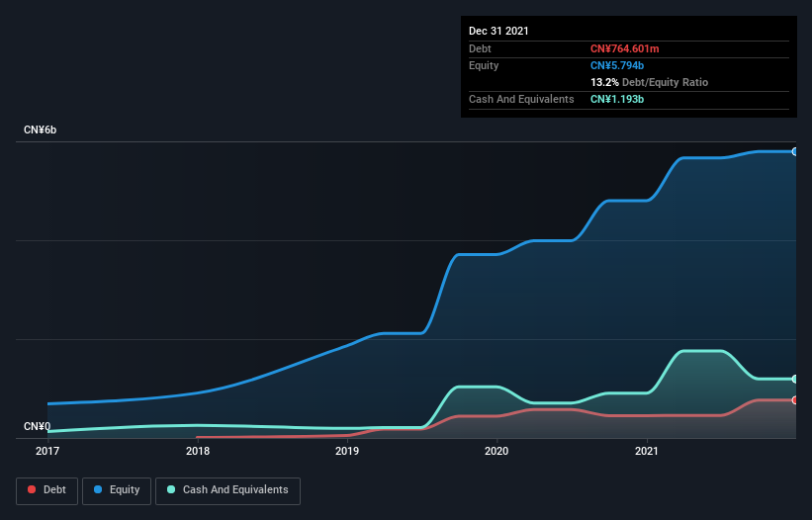Click the 2018 x-axis label
Viewport: 812px width, 520px height.
point(198,451)
